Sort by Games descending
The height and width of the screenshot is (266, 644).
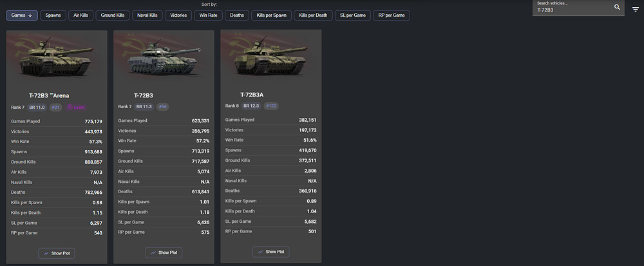coord(22,15)
